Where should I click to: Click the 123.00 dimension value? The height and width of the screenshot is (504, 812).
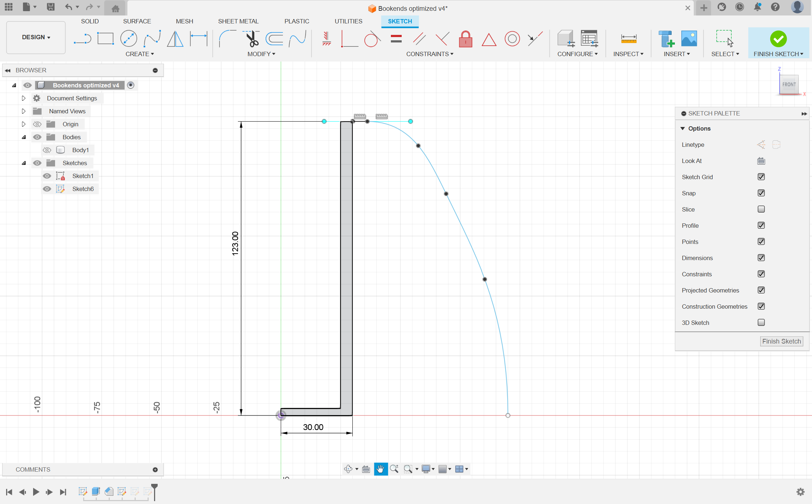coord(235,244)
